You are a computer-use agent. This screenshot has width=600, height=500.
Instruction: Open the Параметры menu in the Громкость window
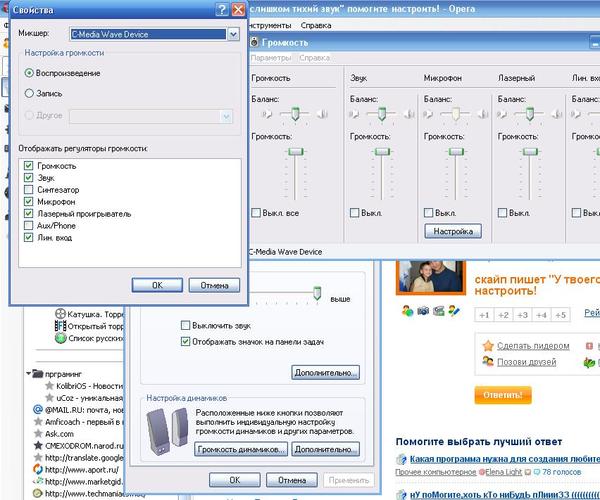[x=271, y=58]
